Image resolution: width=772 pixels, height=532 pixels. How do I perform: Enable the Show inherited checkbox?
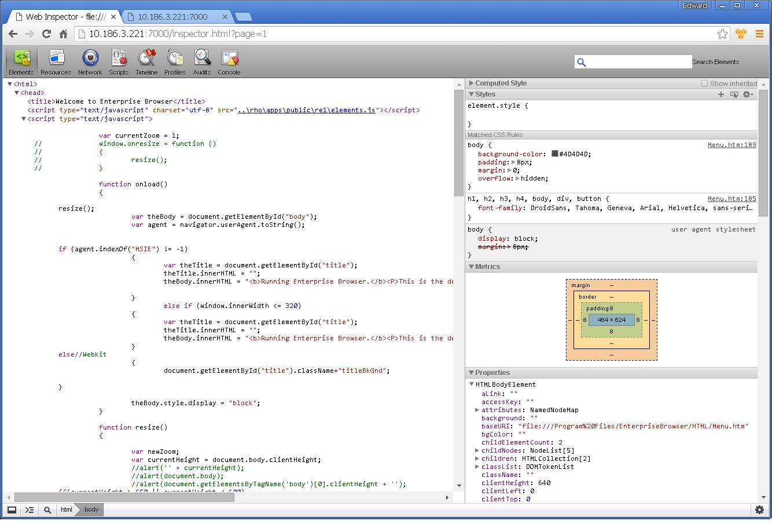click(704, 83)
